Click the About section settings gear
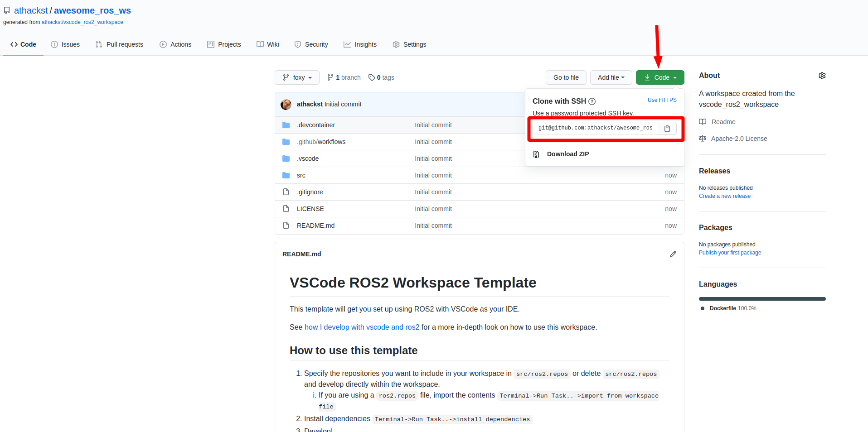The width and height of the screenshot is (868, 432). coord(822,76)
